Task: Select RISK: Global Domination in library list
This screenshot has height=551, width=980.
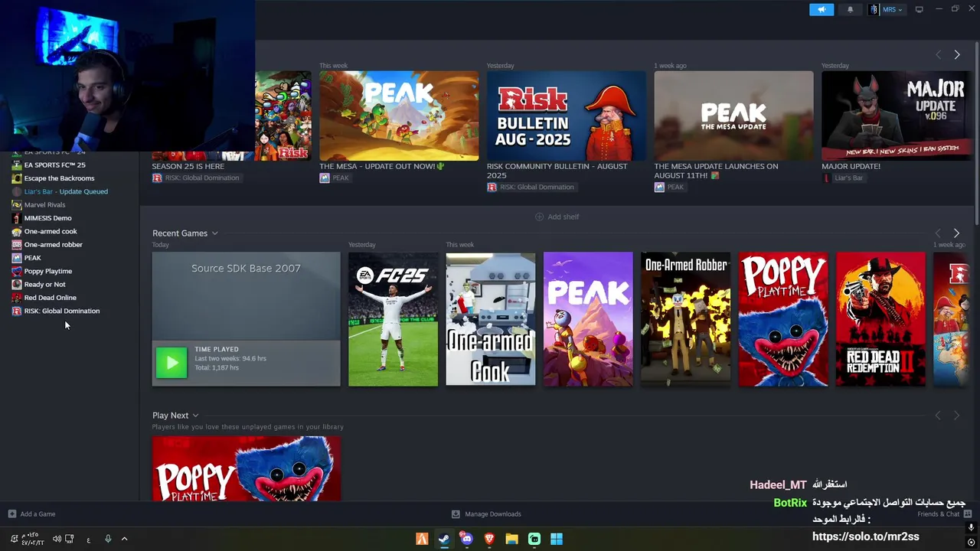Action: point(61,311)
